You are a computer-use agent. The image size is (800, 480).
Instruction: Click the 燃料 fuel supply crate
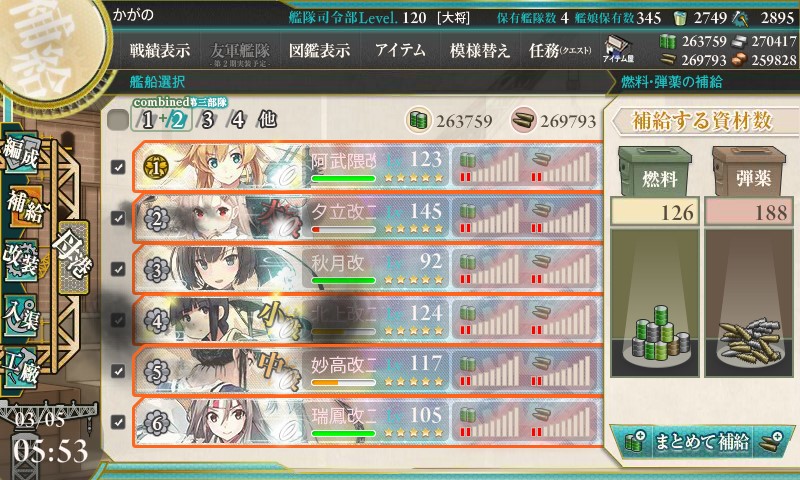click(x=655, y=171)
